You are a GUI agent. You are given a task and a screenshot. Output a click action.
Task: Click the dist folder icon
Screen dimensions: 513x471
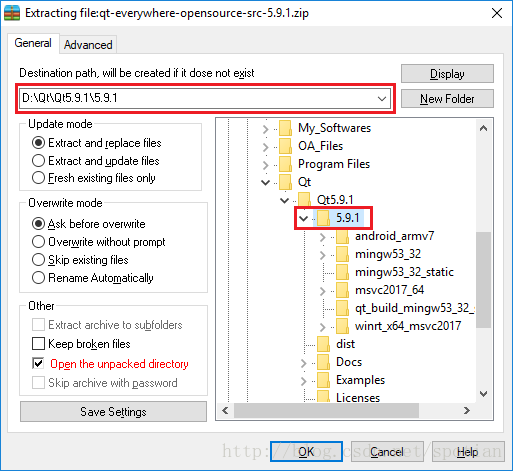pyautogui.click(x=323, y=344)
